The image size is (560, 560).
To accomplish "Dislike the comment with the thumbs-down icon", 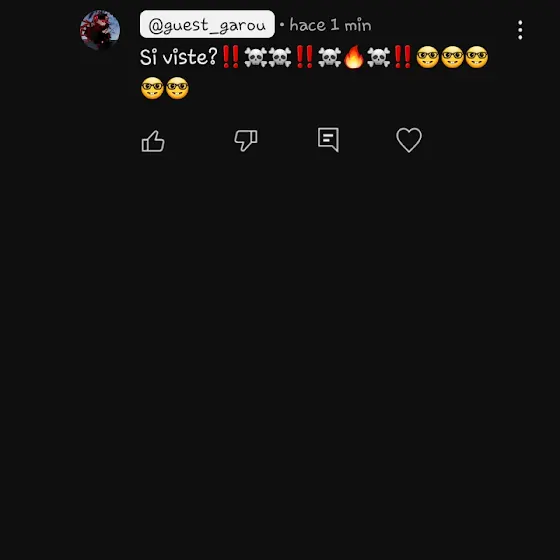I will tap(246, 140).
